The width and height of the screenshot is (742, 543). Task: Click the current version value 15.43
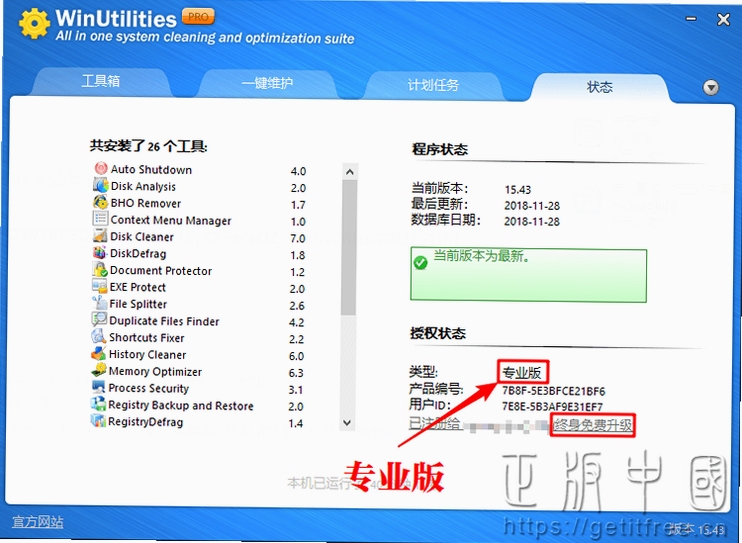pos(518,190)
